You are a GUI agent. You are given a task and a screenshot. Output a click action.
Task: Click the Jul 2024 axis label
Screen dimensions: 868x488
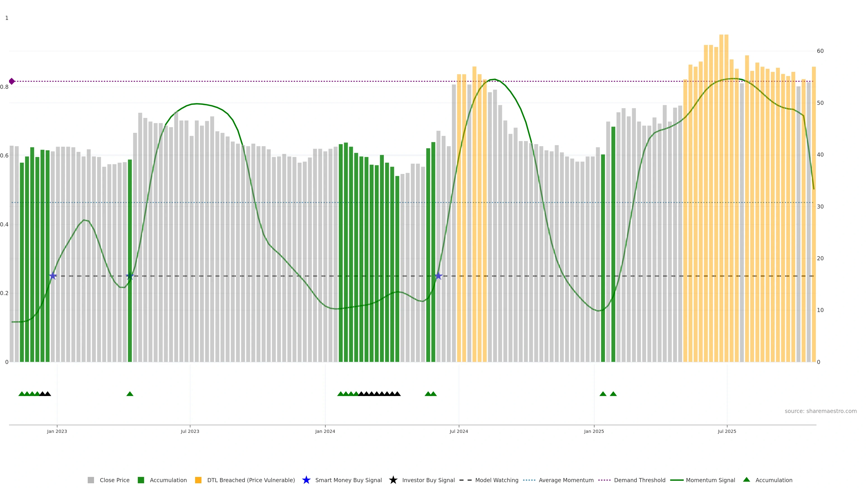coord(459,431)
